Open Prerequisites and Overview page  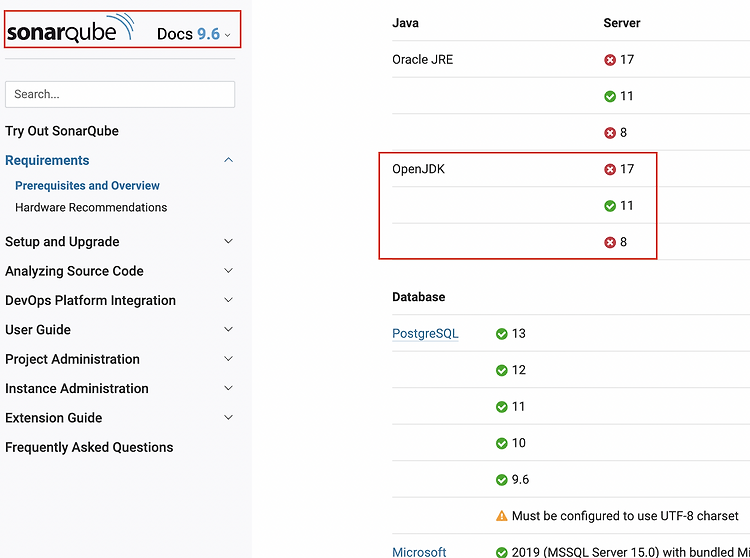[87, 186]
